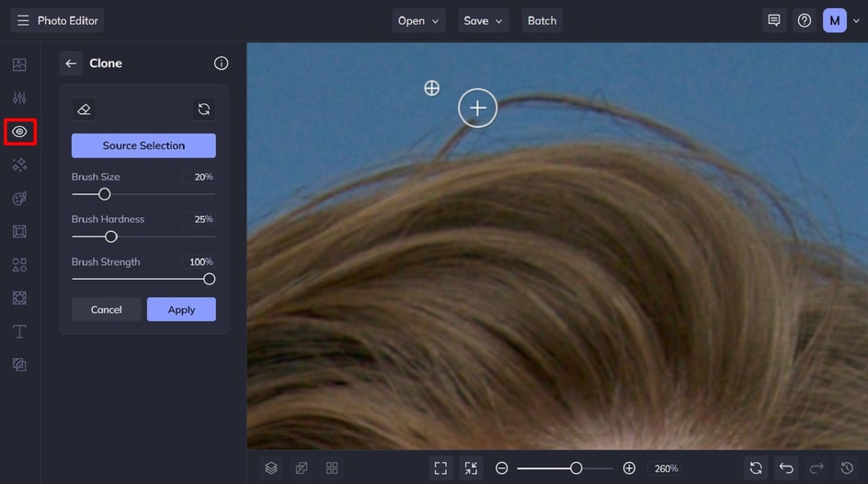Zoom out with the minus icon
868x484 pixels.
(501, 468)
